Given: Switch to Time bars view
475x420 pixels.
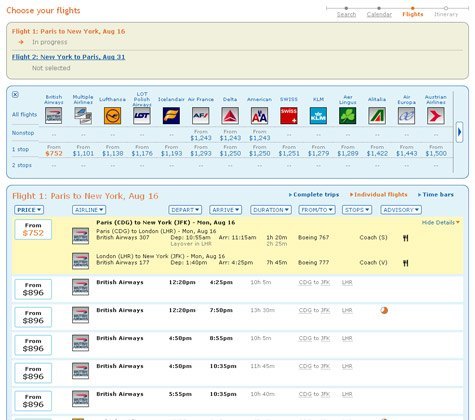Looking at the screenshot, I should [436, 194].
